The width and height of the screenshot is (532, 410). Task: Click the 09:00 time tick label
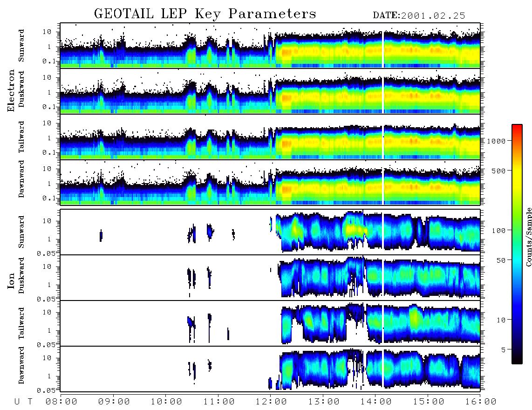click(x=114, y=402)
